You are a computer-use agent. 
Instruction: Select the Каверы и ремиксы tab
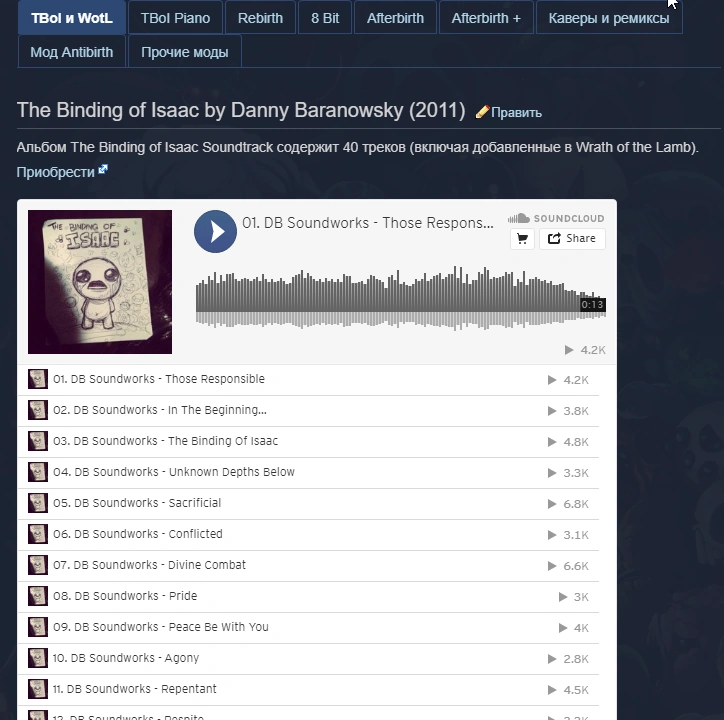(x=609, y=18)
